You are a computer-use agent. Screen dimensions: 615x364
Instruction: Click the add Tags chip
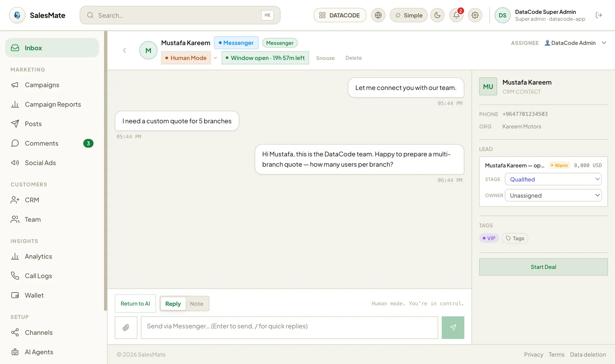click(x=515, y=238)
